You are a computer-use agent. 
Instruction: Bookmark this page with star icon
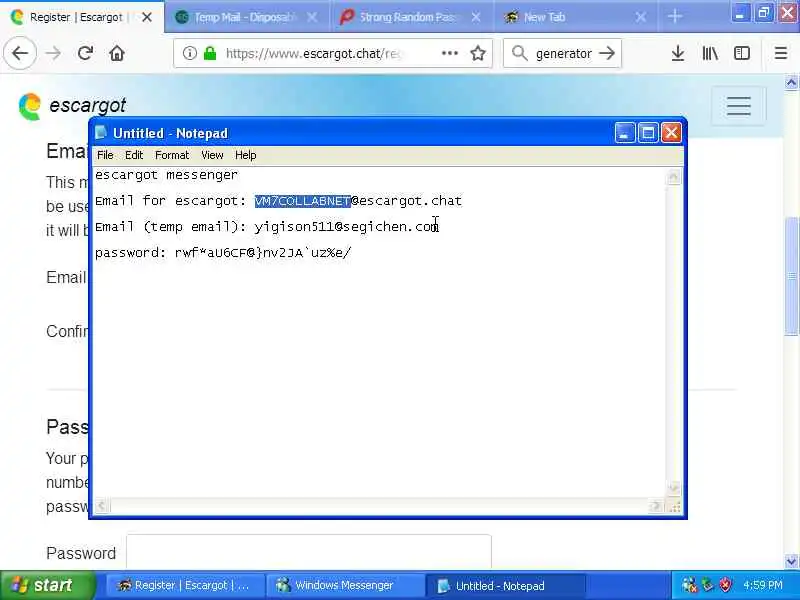(478, 53)
